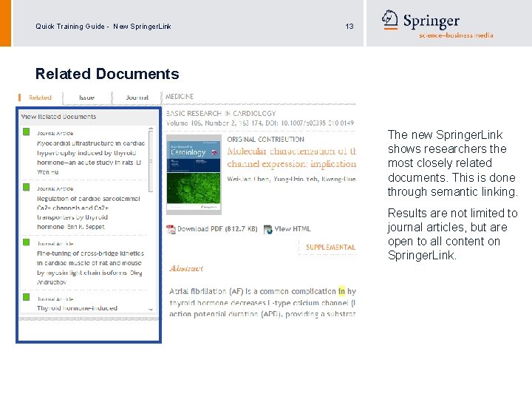Open Myocardial ultrastructure in cardiac hypertrophy article
532x399 pixels.
(x=91, y=157)
